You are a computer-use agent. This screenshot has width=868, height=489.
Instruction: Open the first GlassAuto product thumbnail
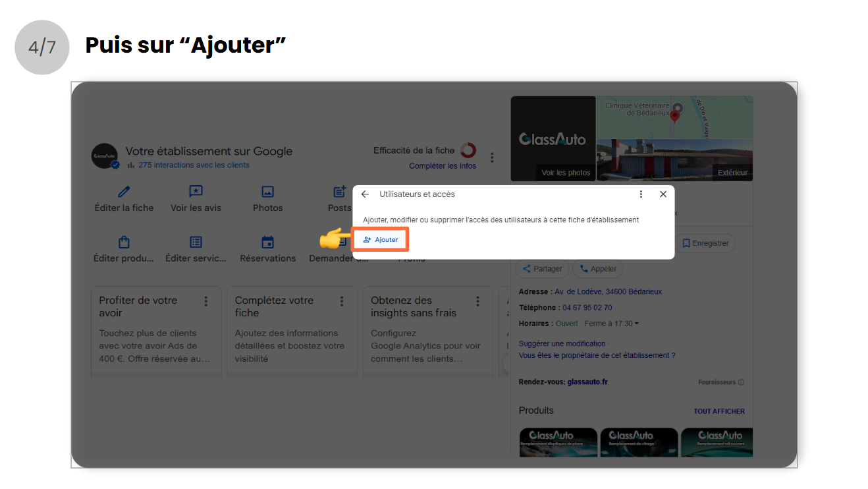pos(558,442)
